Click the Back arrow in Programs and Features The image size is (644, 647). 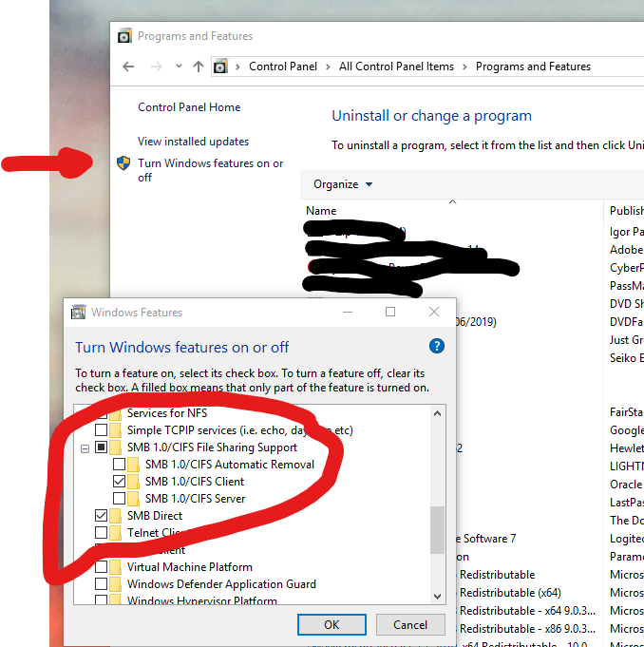(128, 67)
